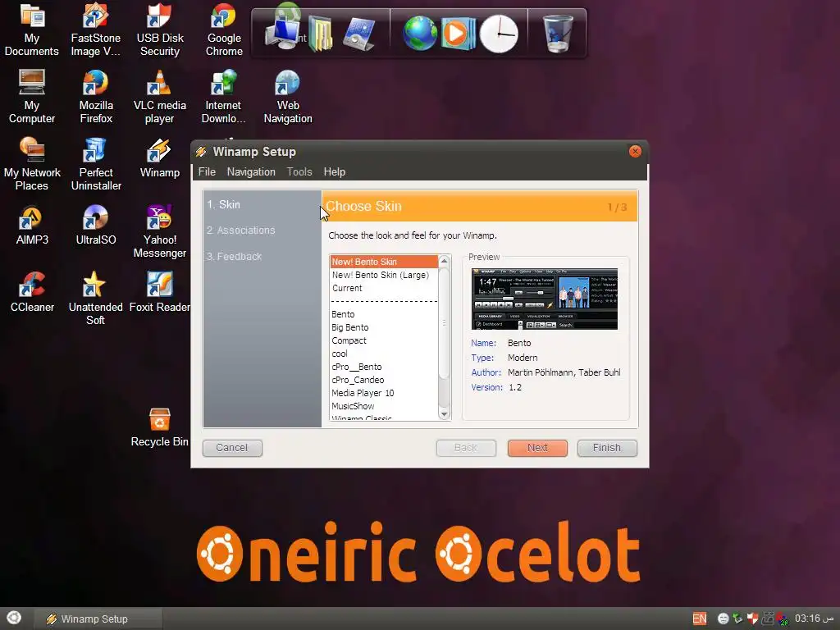Image resolution: width=840 pixels, height=630 pixels.
Task: Click the Cancel button
Action: pos(232,448)
